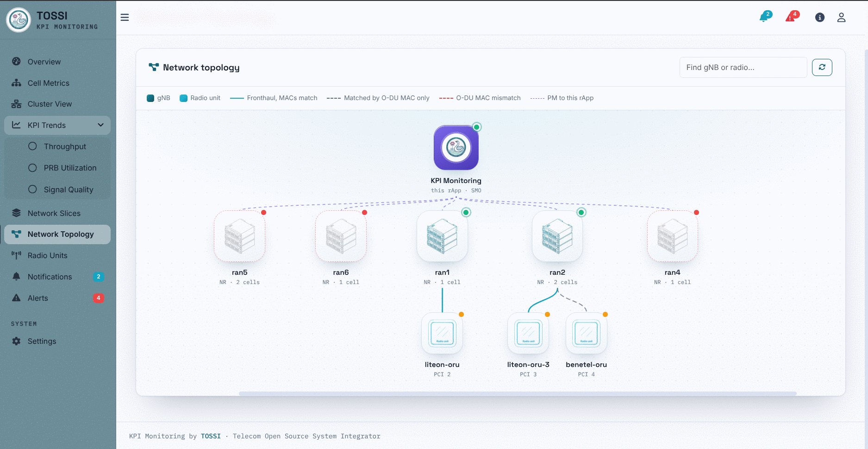The width and height of the screenshot is (868, 449).
Task: Click the liteon-oru-3 radio unit icon
Action: click(528, 333)
